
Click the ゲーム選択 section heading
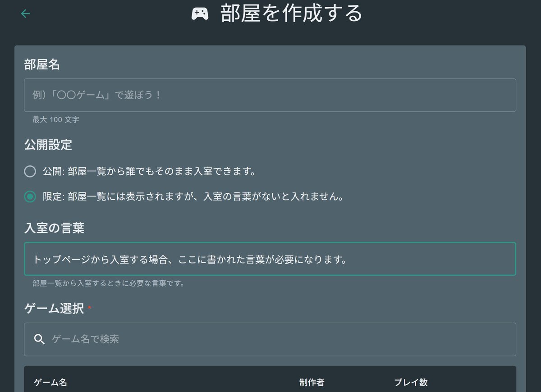[x=54, y=309]
